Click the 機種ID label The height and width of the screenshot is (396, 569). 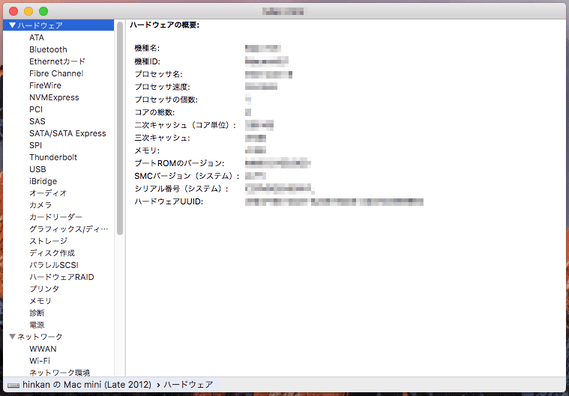(147, 61)
